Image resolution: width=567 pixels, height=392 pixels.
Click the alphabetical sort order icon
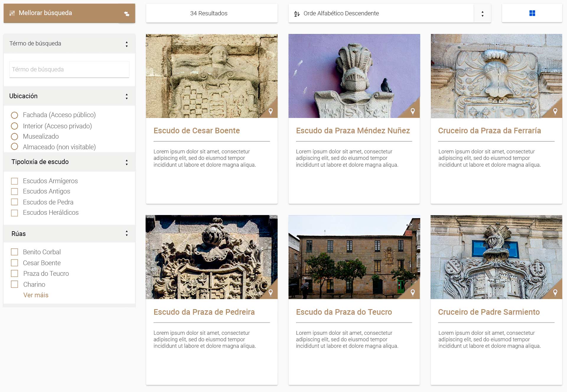click(x=297, y=14)
